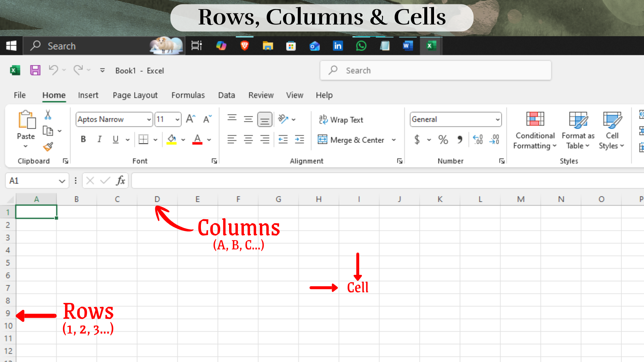Apply Percent Style to selection

[x=443, y=140]
